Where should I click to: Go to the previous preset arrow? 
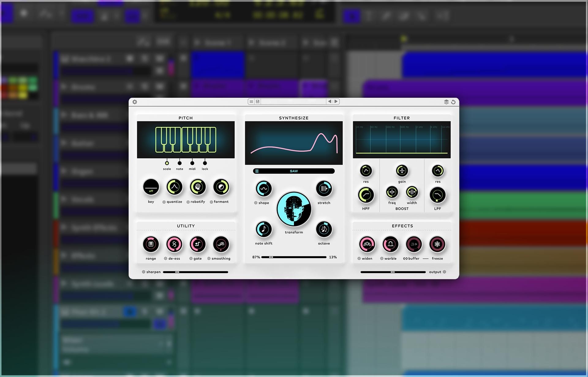point(330,101)
